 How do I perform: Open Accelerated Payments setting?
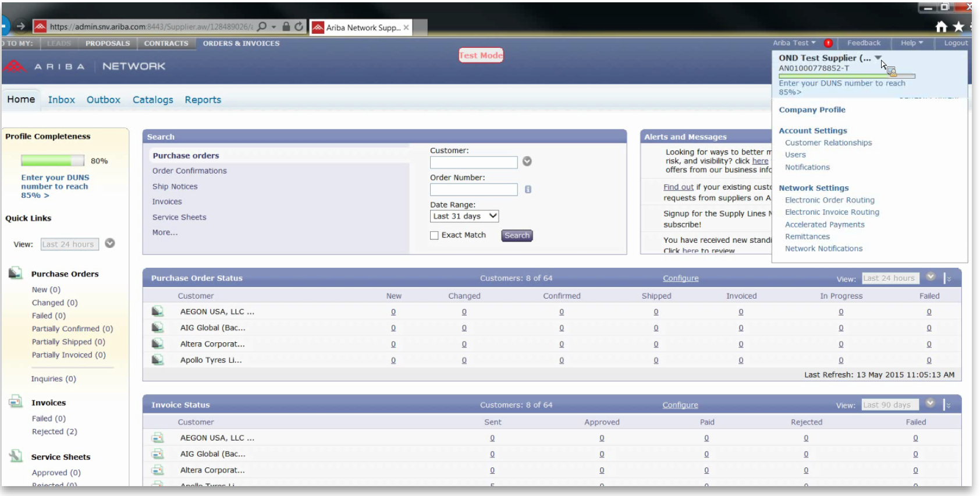click(x=825, y=224)
